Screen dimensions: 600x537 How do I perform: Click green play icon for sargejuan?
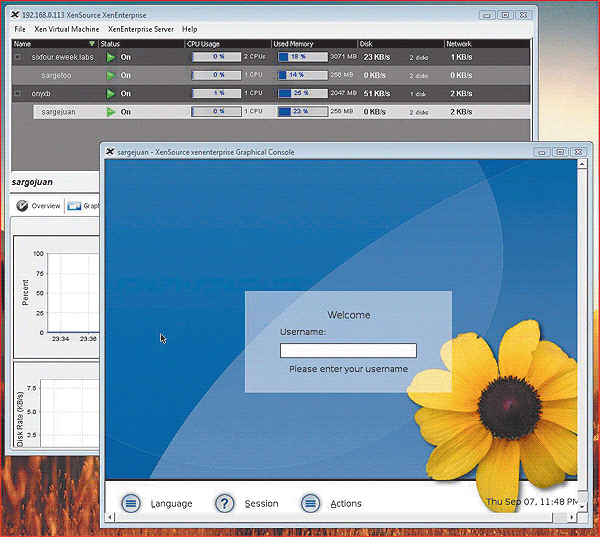coord(111,112)
